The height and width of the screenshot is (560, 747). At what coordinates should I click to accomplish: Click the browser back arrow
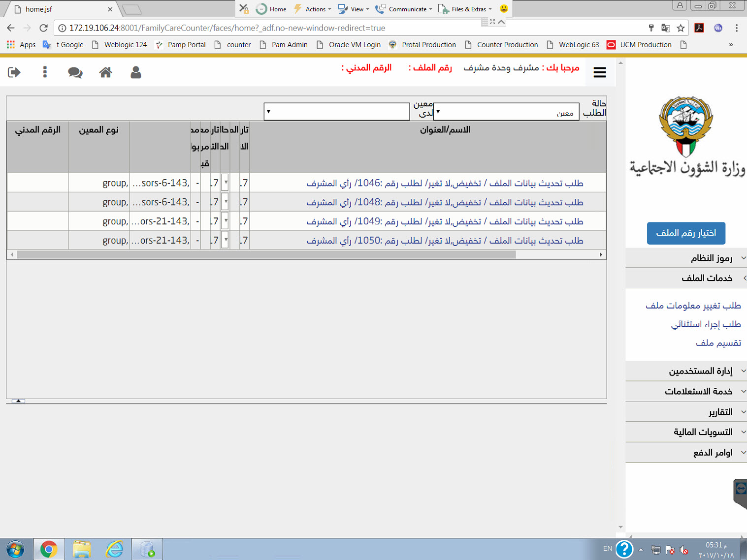[11, 28]
